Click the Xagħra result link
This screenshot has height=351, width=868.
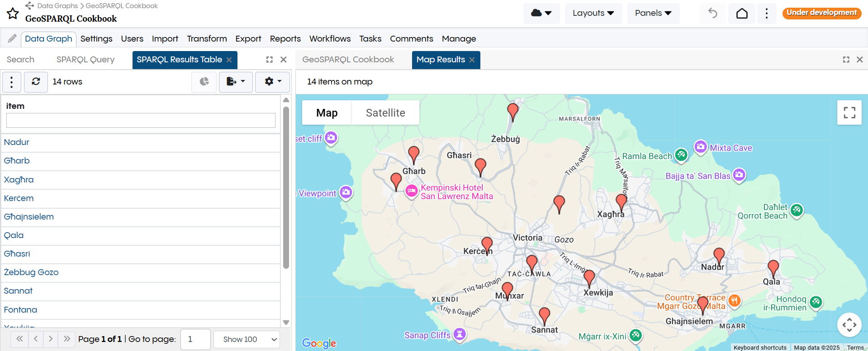tap(19, 180)
